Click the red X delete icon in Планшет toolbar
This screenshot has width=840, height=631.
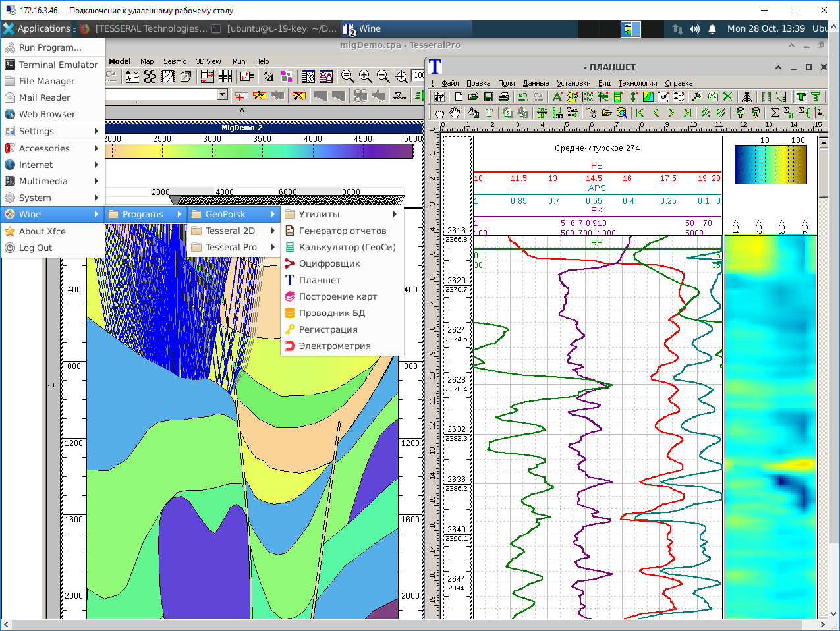(x=727, y=96)
